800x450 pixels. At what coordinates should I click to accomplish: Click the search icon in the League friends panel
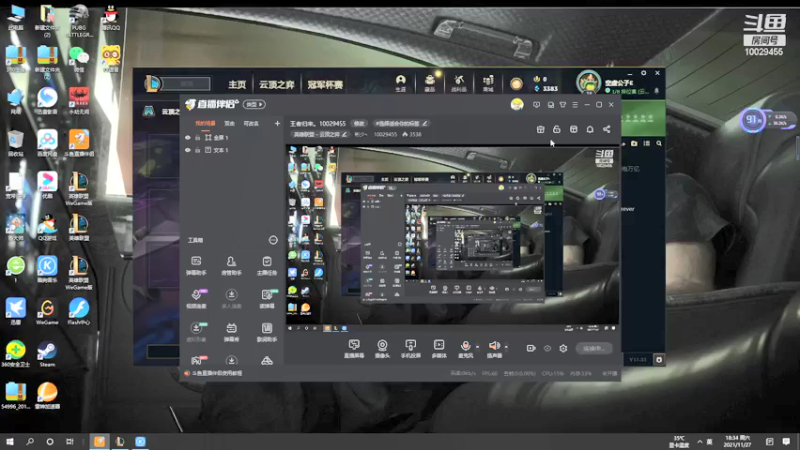pyautogui.click(x=659, y=144)
